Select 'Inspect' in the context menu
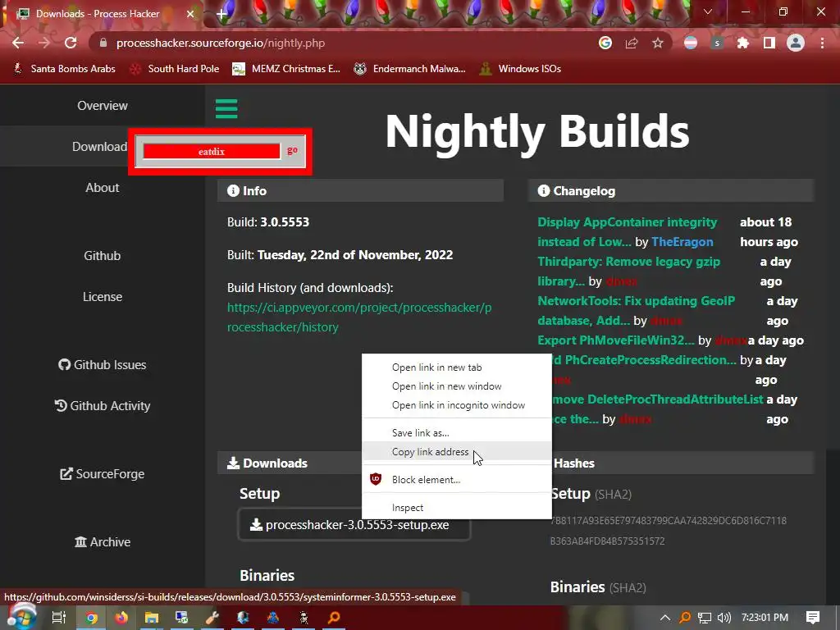 tap(457, 507)
